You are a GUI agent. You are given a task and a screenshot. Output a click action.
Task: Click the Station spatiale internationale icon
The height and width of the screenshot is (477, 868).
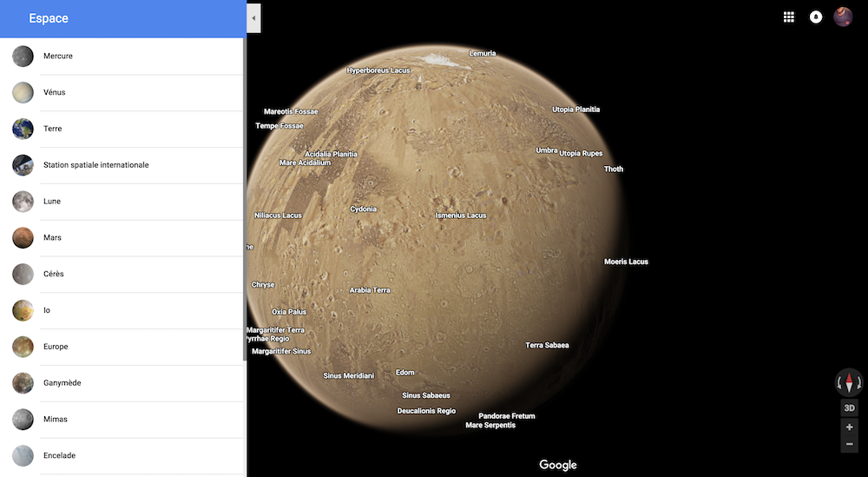tap(23, 165)
